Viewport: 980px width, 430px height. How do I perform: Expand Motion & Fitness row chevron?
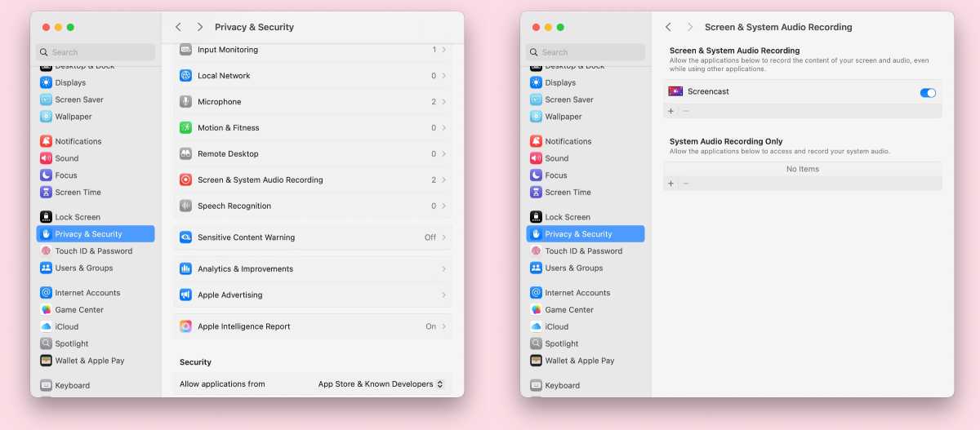[x=443, y=128]
